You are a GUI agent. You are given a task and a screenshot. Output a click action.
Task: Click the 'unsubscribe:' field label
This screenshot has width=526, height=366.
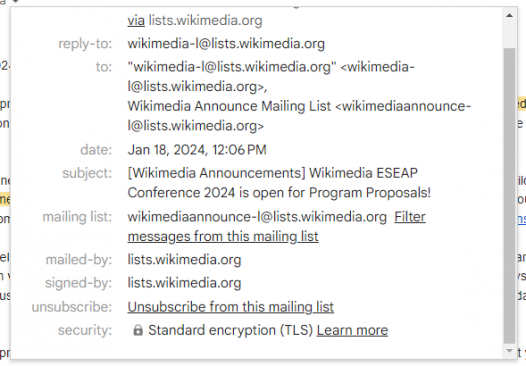(x=72, y=307)
